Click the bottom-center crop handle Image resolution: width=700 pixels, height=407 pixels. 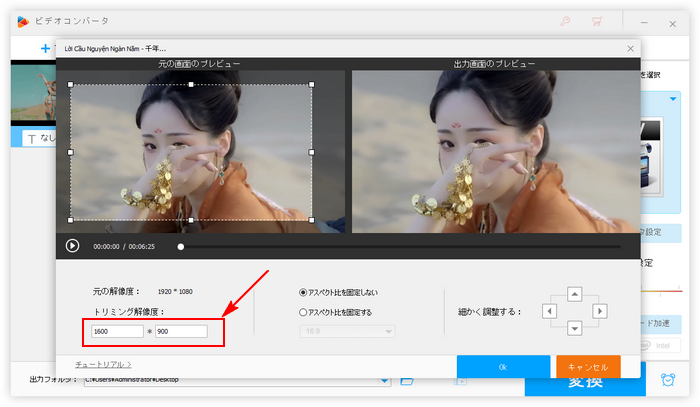[191, 220]
